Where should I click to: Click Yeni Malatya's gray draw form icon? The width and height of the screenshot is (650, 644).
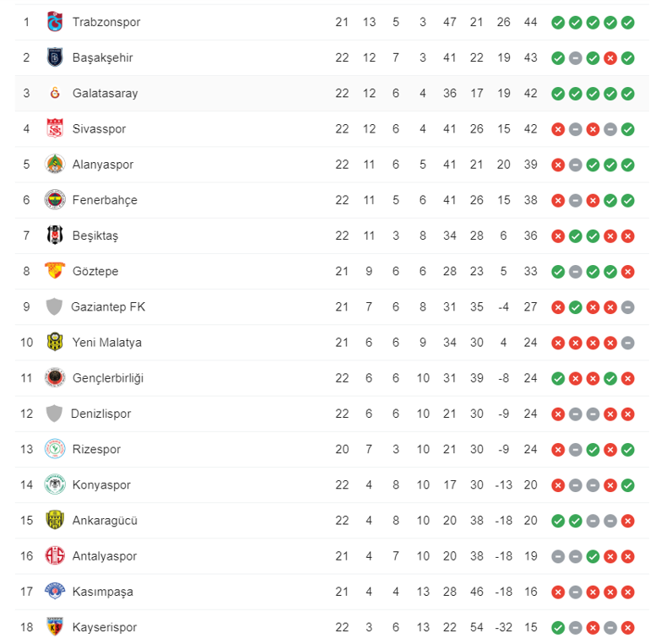point(628,343)
